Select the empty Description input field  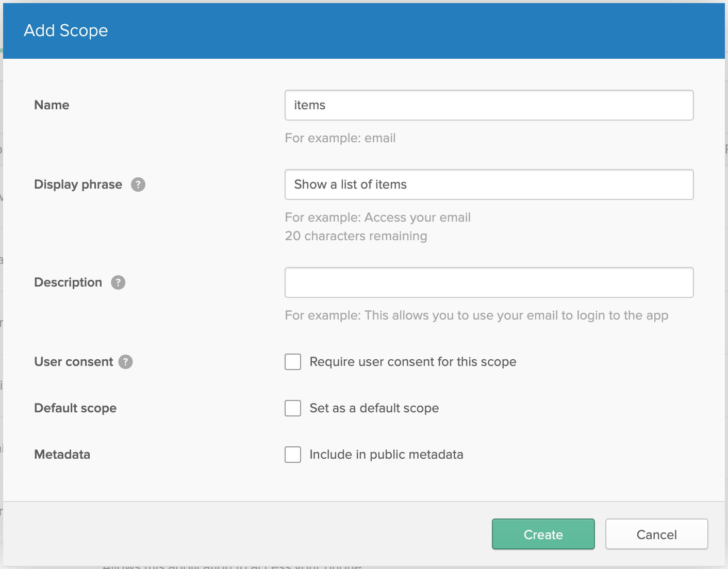489,282
